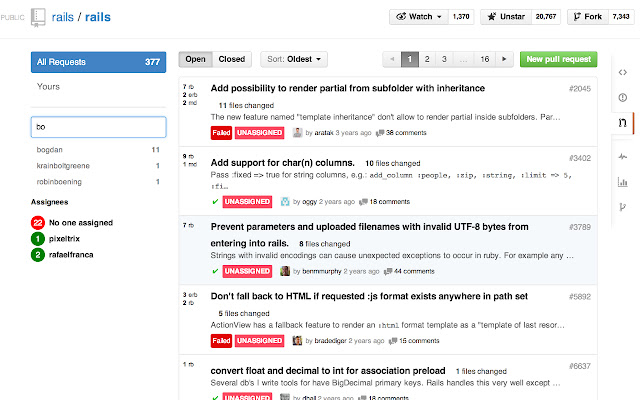Click UNASSIGNED label on #3789
This screenshot has width=640, height=400.
pos(247,271)
